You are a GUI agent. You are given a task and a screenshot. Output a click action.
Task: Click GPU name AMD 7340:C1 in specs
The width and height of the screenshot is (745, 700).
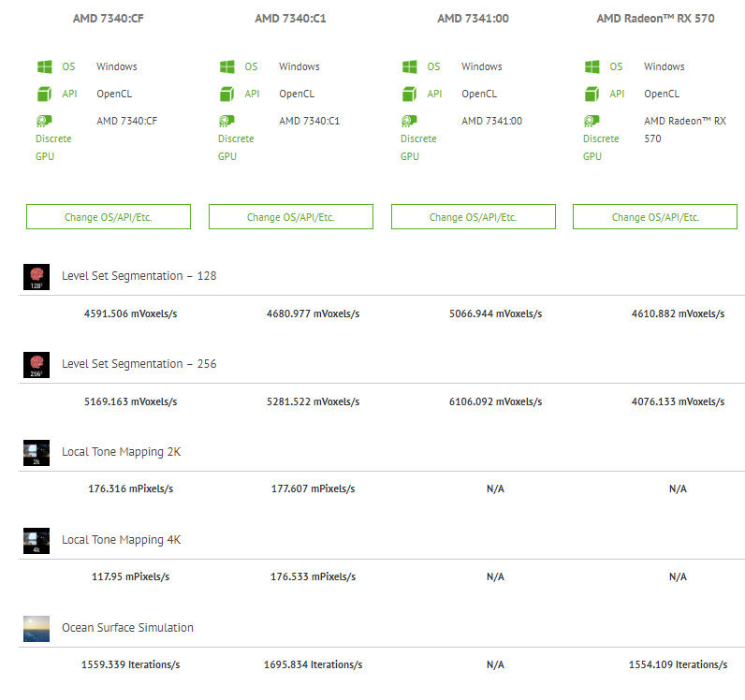309,121
